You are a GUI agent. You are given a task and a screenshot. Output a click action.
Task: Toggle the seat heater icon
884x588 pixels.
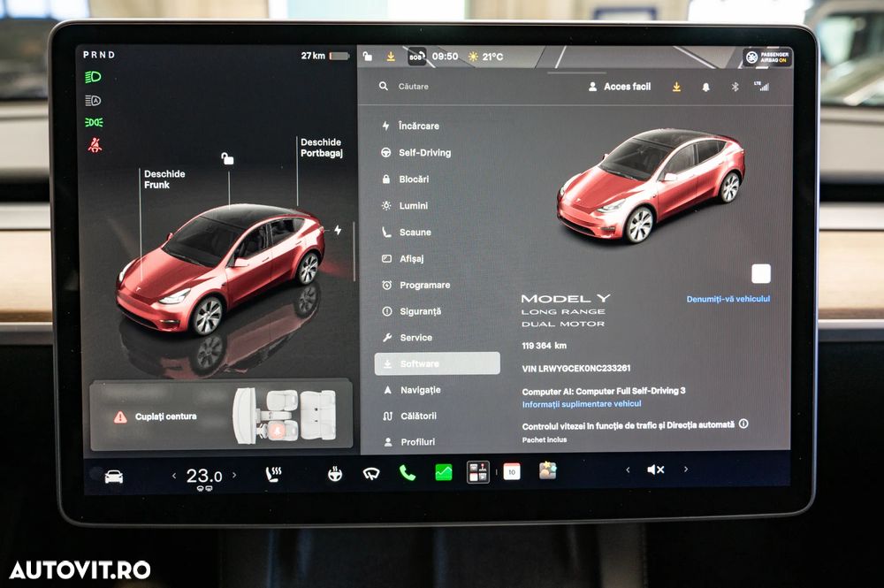pos(273,474)
